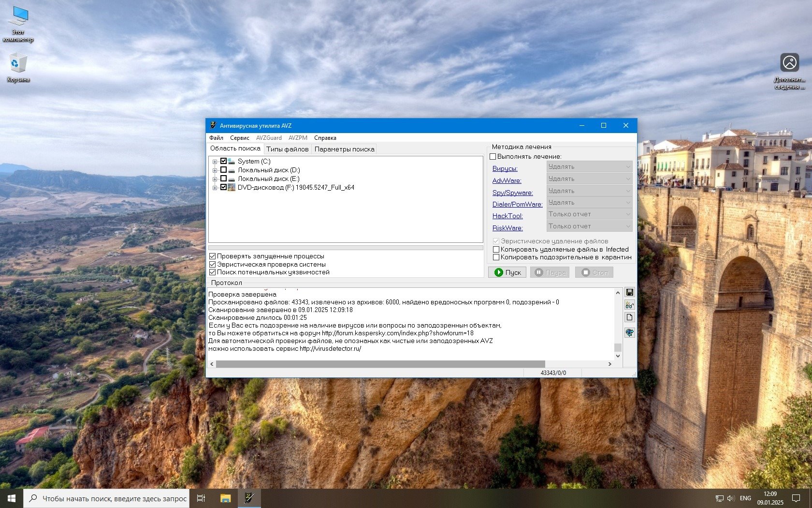812x508 pixels.
Task: Open the Справка menu
Action: pyautogui.click(x=325, y=138)
